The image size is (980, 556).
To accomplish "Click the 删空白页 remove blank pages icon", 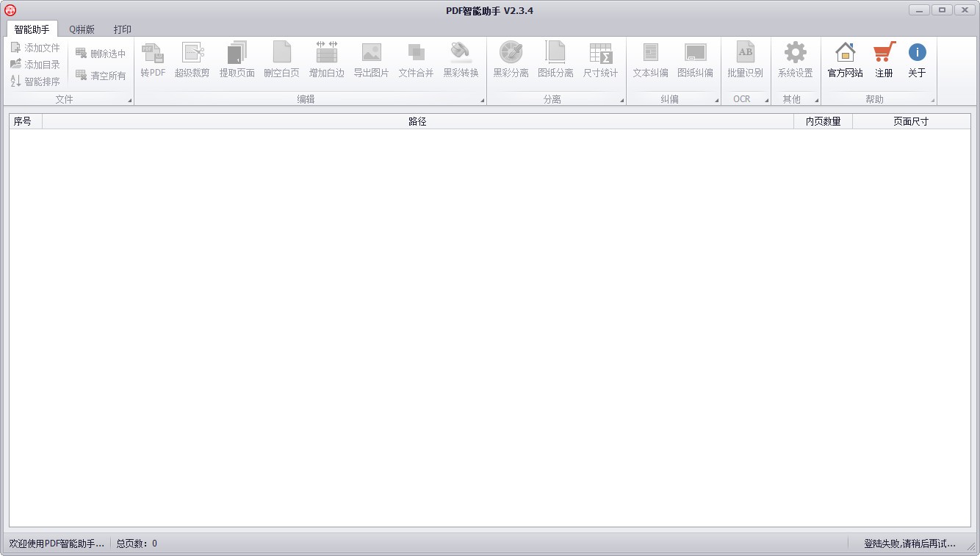I will point(281,53).
